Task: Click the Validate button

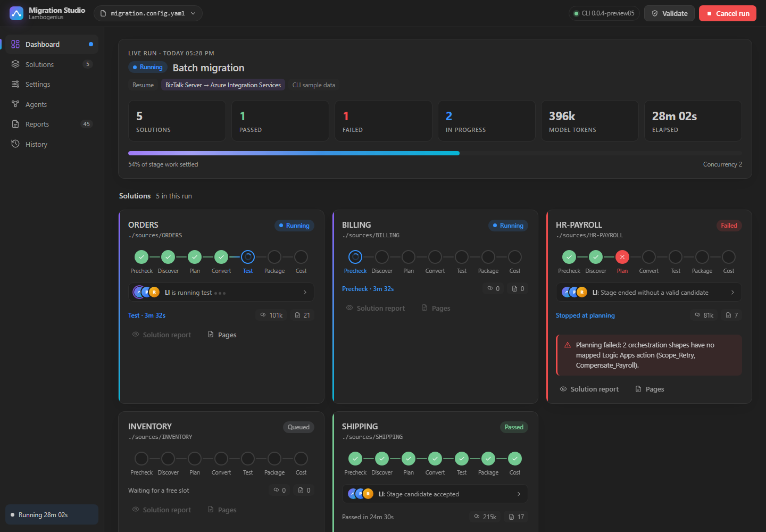Action: pos(669,13)
